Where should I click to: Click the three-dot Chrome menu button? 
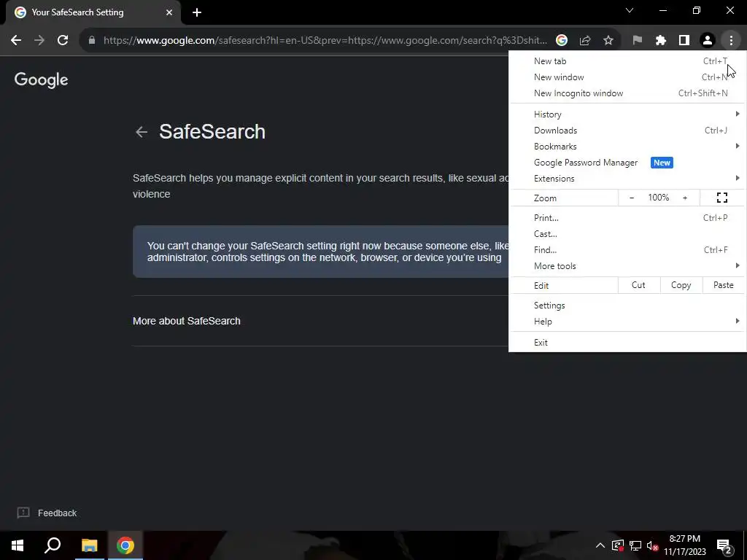coord(731,40)
